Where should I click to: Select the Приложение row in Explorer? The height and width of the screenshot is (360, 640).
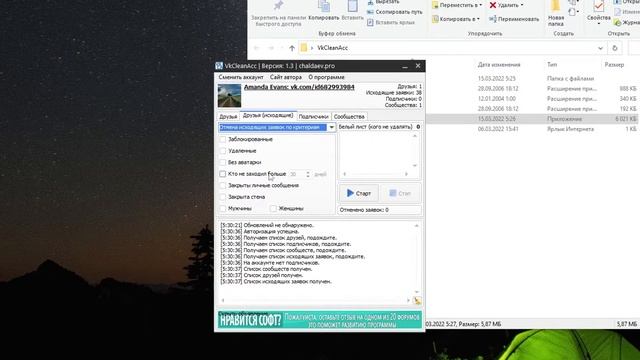click(533, 119)
